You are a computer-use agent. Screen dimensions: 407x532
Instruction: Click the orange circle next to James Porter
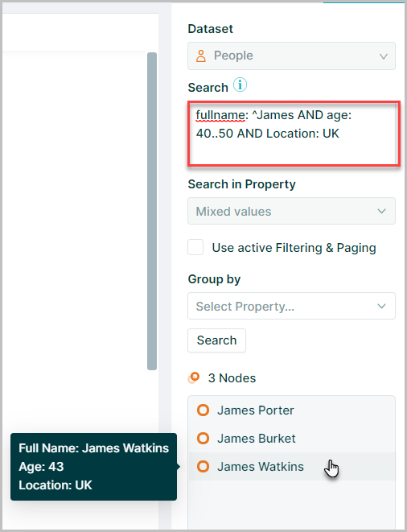(203, 410)
